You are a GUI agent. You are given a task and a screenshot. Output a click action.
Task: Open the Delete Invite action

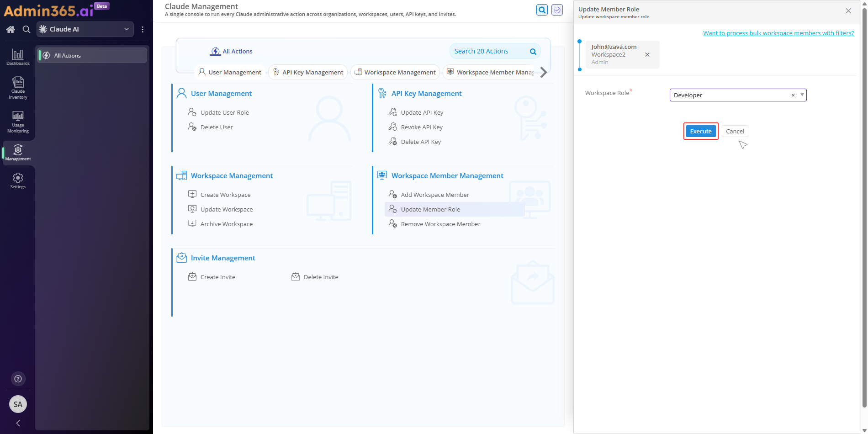tap(321, 277)
